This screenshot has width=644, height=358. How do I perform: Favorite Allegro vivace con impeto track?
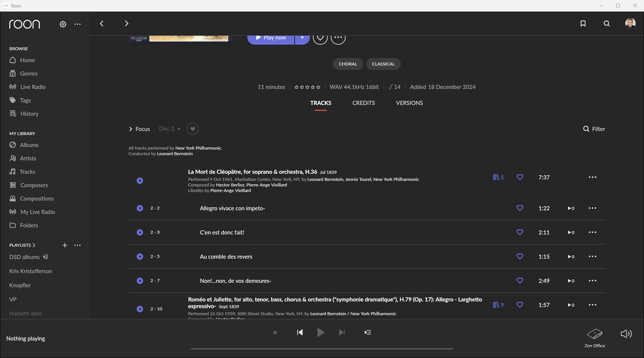pos(520,208)
